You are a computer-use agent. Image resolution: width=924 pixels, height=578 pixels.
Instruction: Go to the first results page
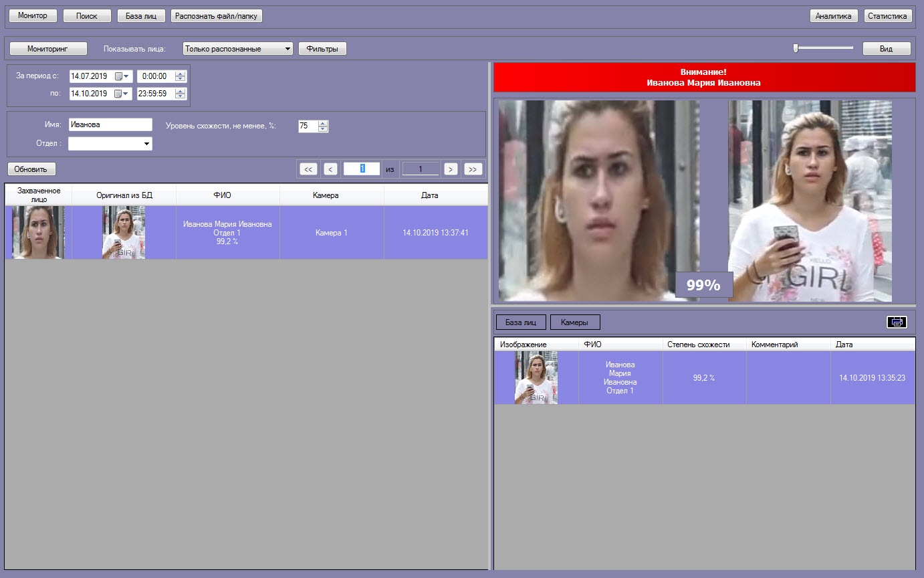308,169
